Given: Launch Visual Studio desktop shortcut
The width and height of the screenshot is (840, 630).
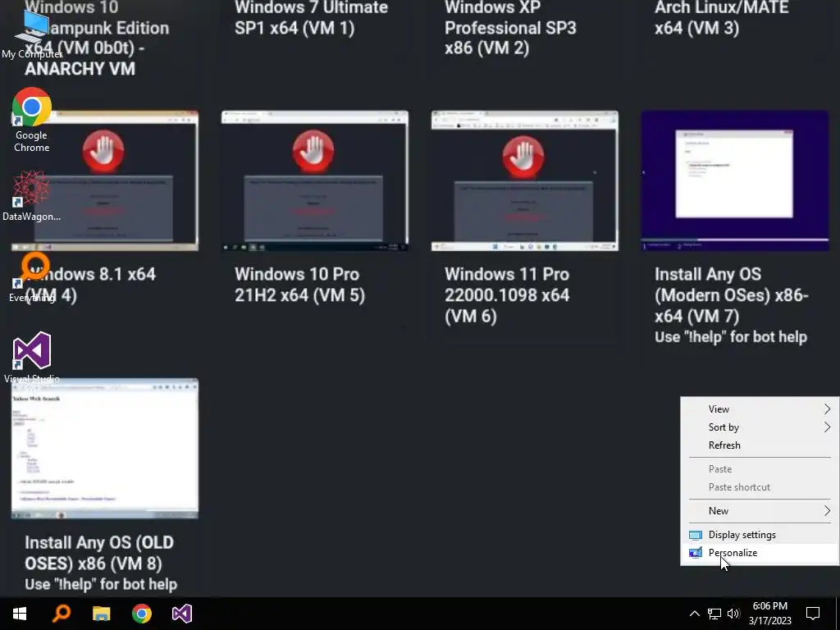Looking at the screenshot, I should coord(32,358).
